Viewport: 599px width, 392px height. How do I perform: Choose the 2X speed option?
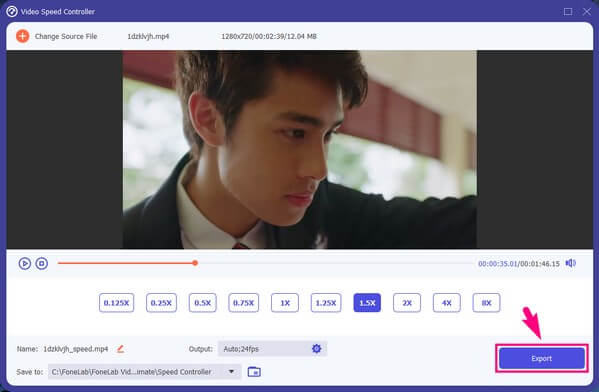[x=407, y=303]
